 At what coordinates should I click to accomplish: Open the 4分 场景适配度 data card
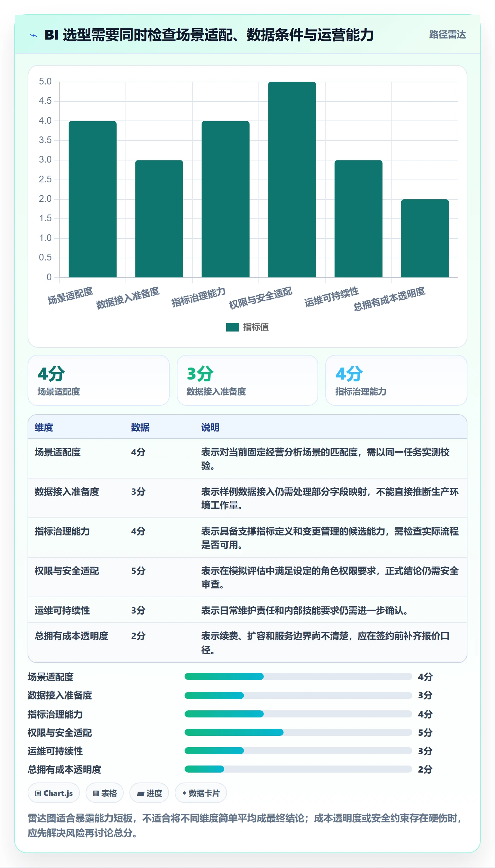(x=99, y=380)
